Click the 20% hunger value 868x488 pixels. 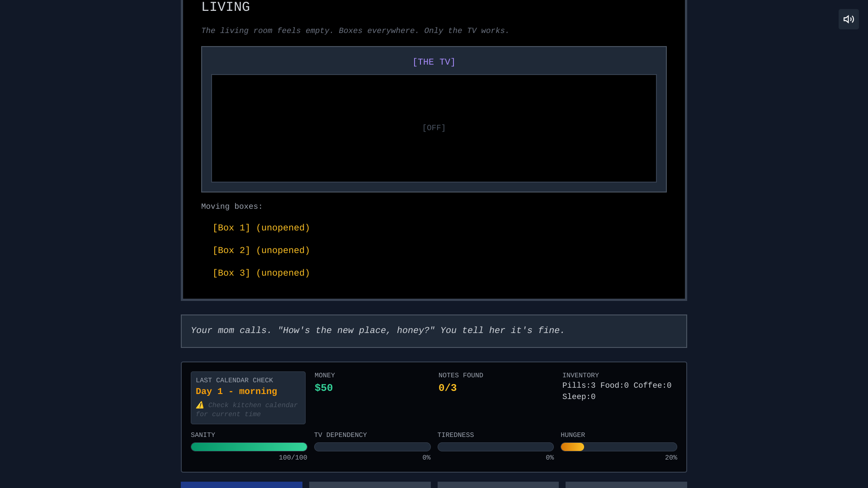(671, 458)
